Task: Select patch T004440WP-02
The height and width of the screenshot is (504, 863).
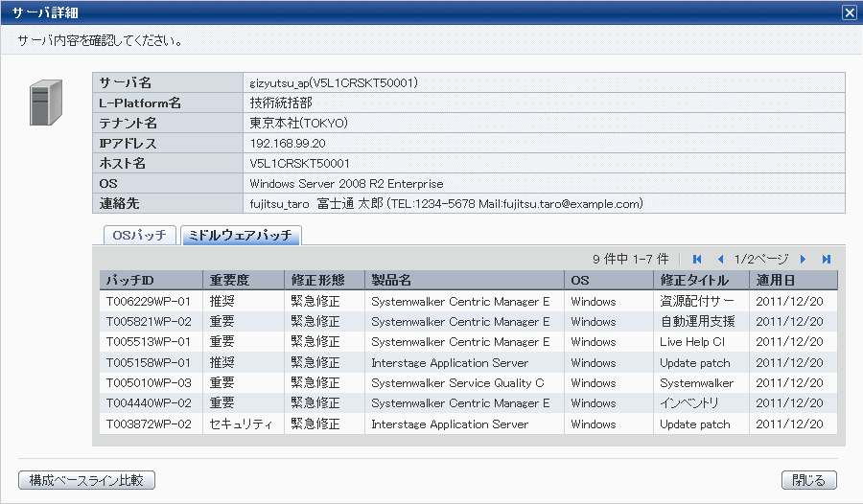Action: pyautogui.click(x=148, y=403)
